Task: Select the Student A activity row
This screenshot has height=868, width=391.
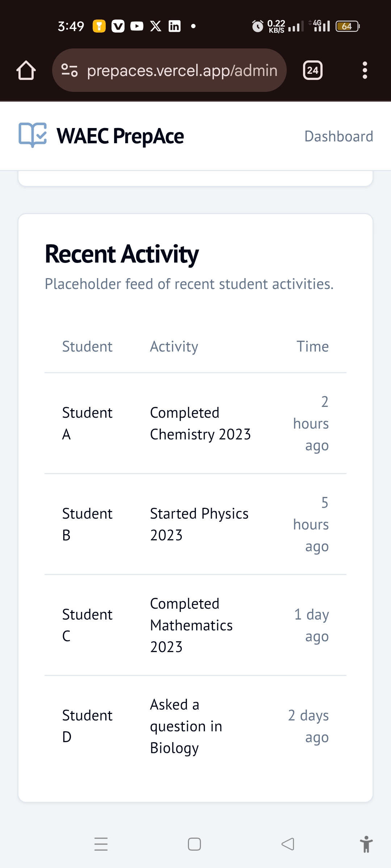Action: click(195, 423)
